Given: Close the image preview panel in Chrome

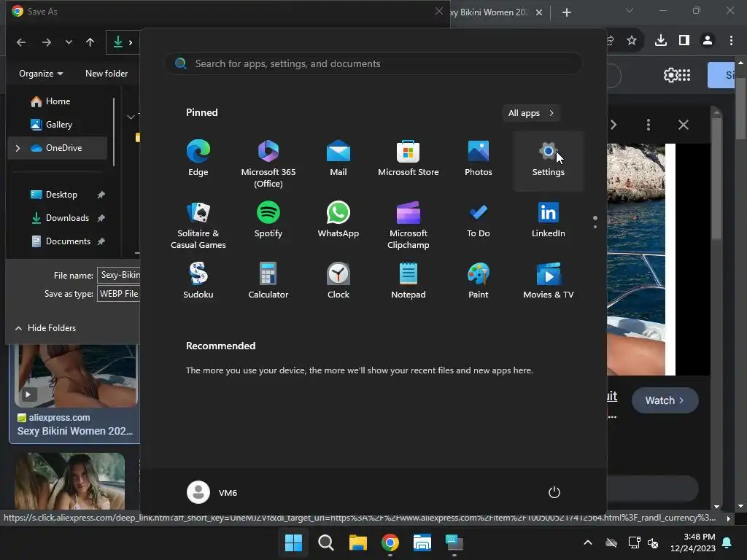Looking at the screenshot, I should pos(683,125).
